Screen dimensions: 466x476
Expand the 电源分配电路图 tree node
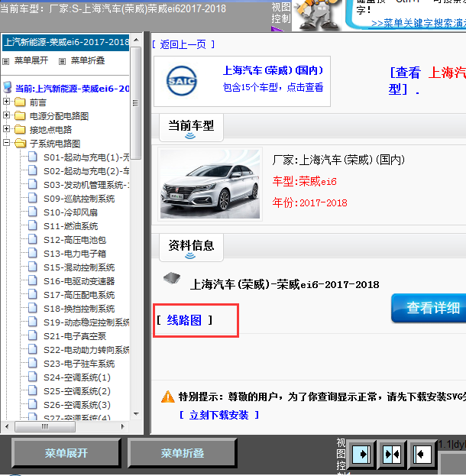[x=6, y=115]
